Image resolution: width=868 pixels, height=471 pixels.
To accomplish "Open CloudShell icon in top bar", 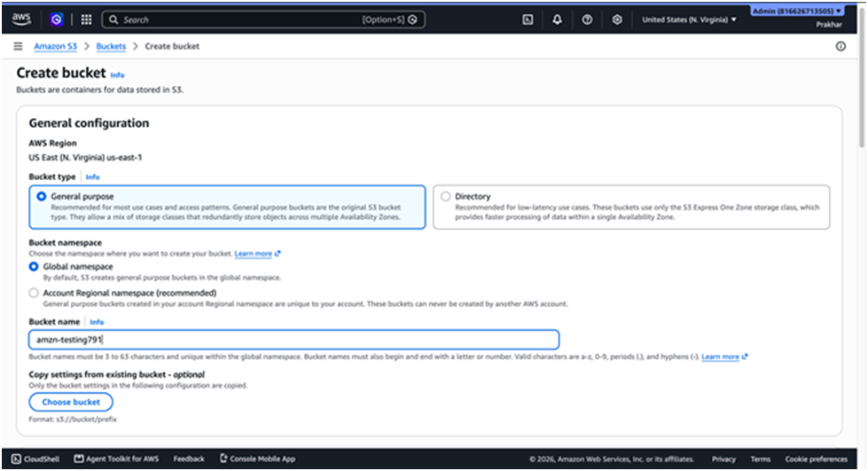I will point(528,20).
